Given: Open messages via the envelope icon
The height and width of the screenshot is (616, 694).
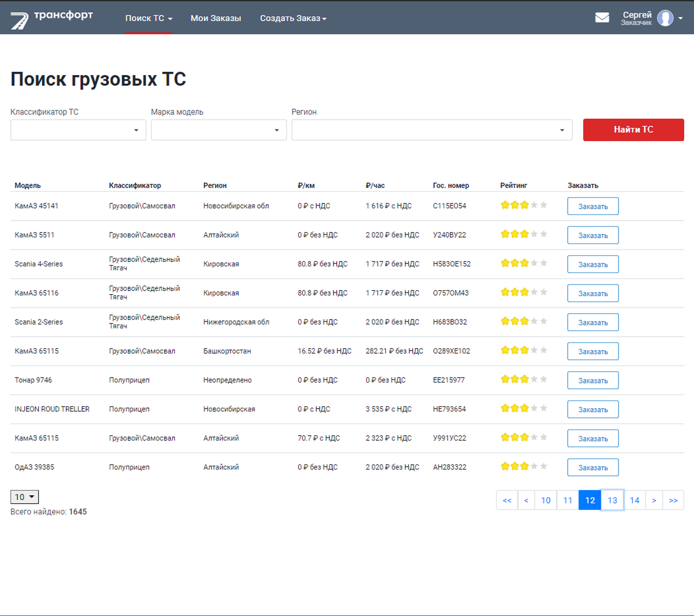Looking at the screenshot, I should click(602, 17).
